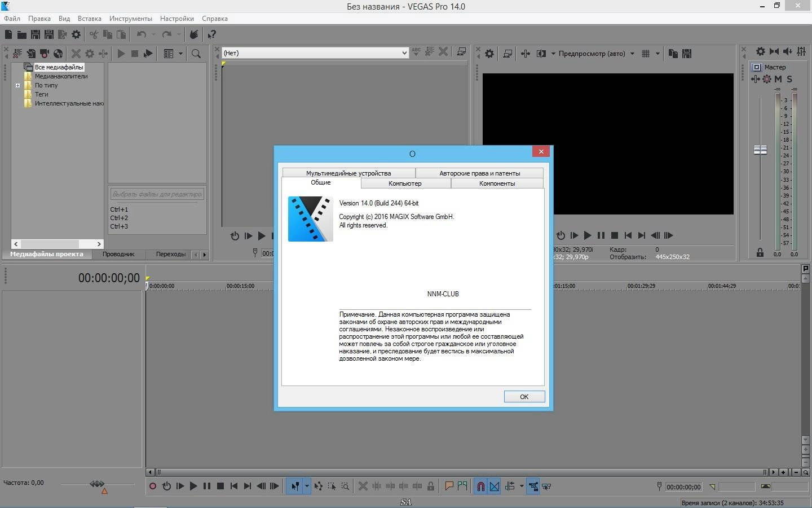
Task: Save preview snapshot to file icon
Action: click(687, 54)
